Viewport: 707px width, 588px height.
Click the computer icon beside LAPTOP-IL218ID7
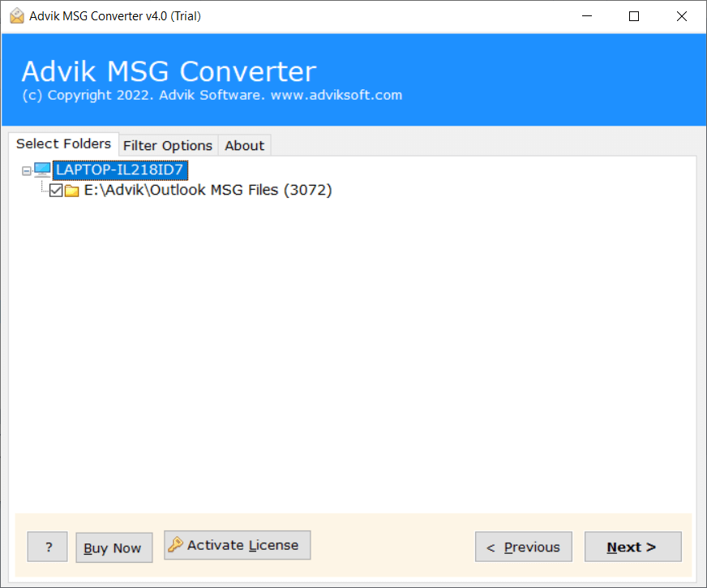42,170
